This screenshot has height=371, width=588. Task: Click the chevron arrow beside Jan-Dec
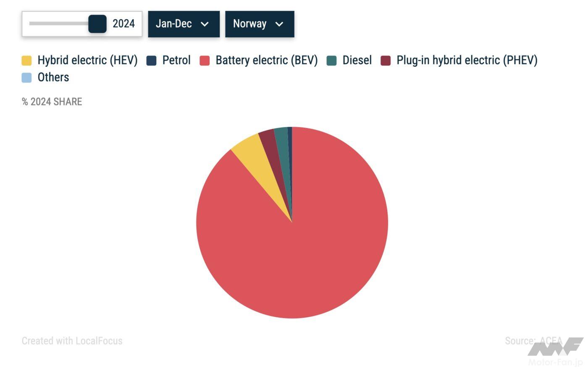coord(205,24)
